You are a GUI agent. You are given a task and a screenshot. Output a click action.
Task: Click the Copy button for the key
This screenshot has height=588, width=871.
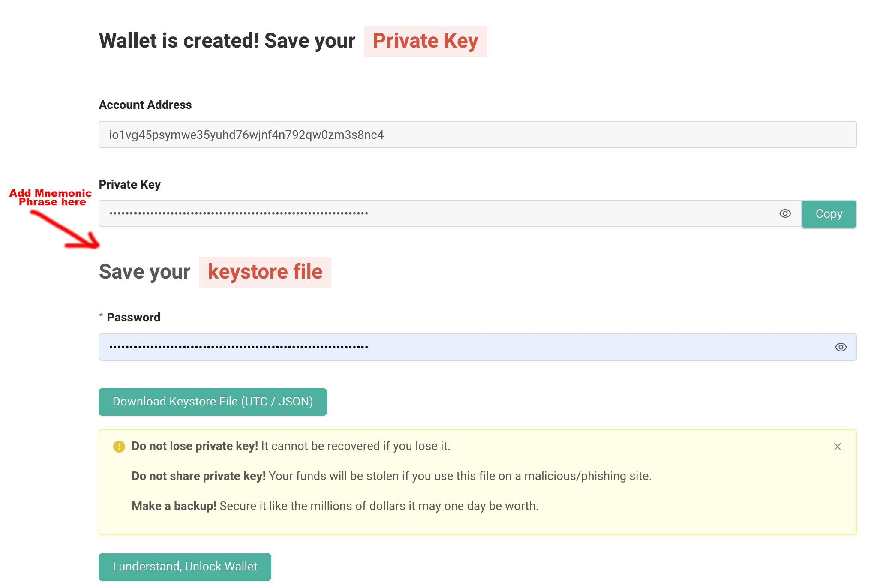click(x=829, y=213)
